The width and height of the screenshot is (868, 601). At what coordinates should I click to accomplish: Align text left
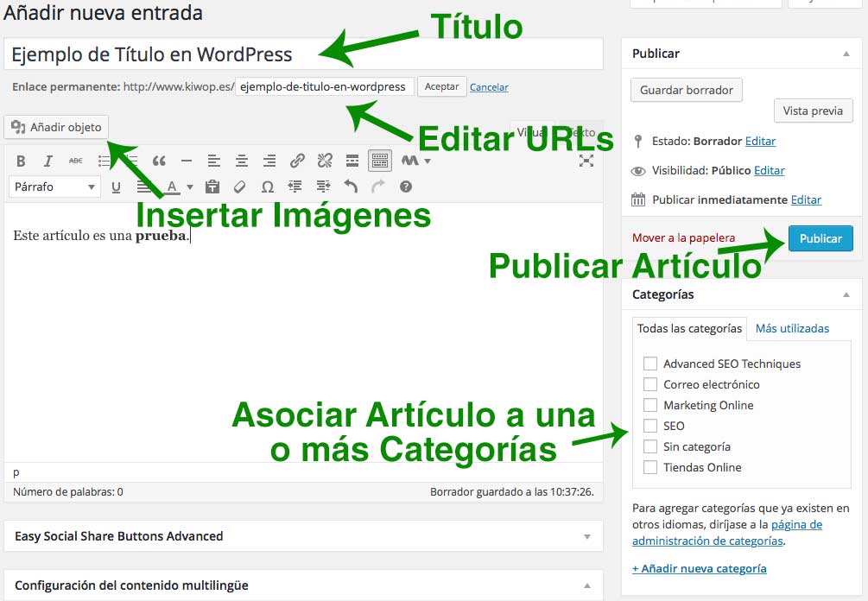(213, 161)
